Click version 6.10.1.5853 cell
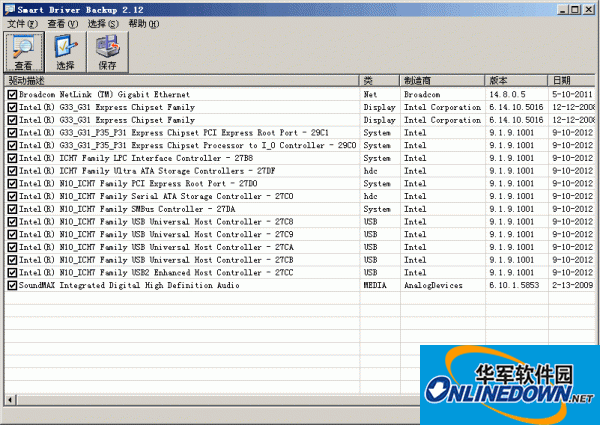600x425 pixels. point(514,285)
